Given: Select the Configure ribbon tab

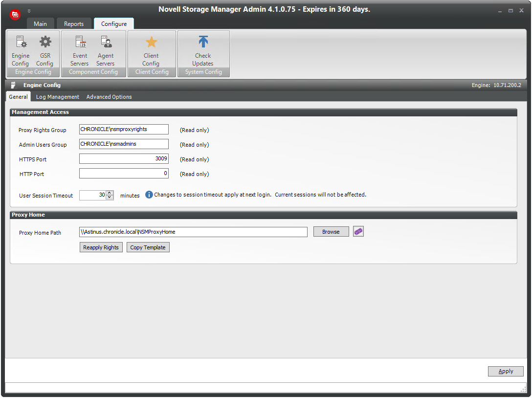Looking at the screenshot, I should click(114, 24).
